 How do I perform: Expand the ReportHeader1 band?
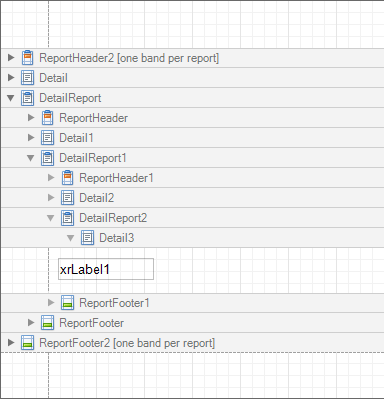[x=51, y=177]
